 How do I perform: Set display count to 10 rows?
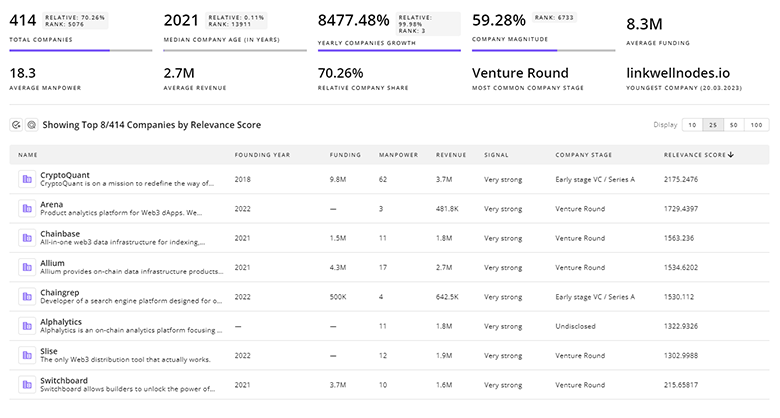tap(691, 125)
